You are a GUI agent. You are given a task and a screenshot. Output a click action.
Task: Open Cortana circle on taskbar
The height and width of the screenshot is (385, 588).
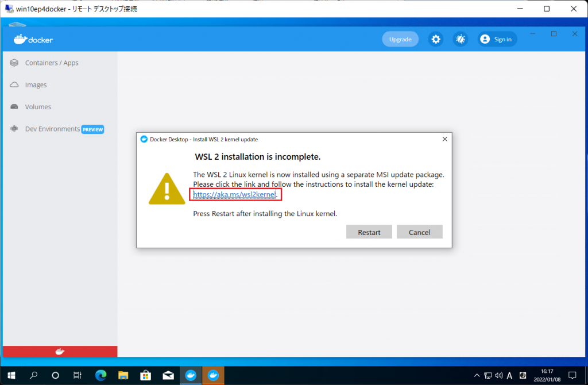coord(56,375)
